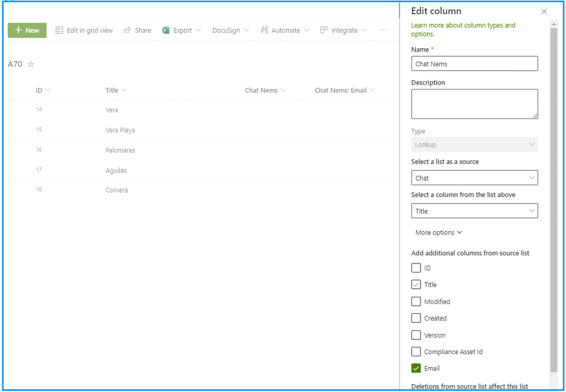Screen dimensions: 566x392
Task: Open the source column Title dropdown
Action: (474, 211)
